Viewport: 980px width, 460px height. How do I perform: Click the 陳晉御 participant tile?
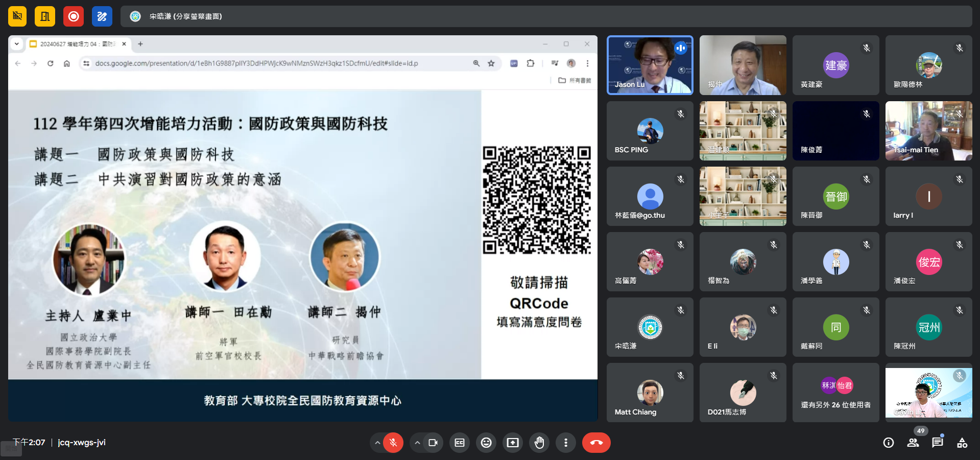(836, 196)
